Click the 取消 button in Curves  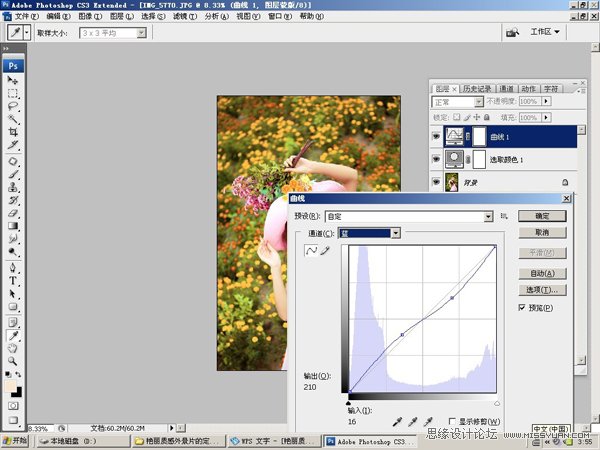[x=542, y=232]
